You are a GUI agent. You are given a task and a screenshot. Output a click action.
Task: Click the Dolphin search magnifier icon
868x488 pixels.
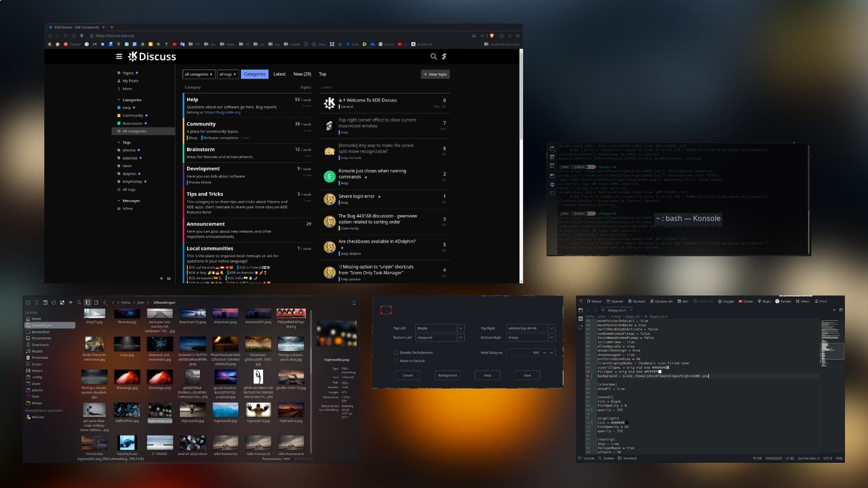click(79, 303)
